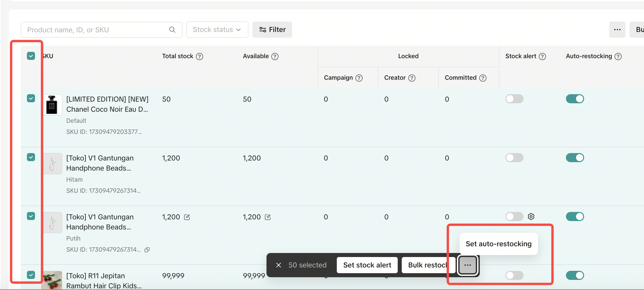Enable stock alert for Chanel Coco Noir
The image size is (644, 290).
click(x=514, y=99)
